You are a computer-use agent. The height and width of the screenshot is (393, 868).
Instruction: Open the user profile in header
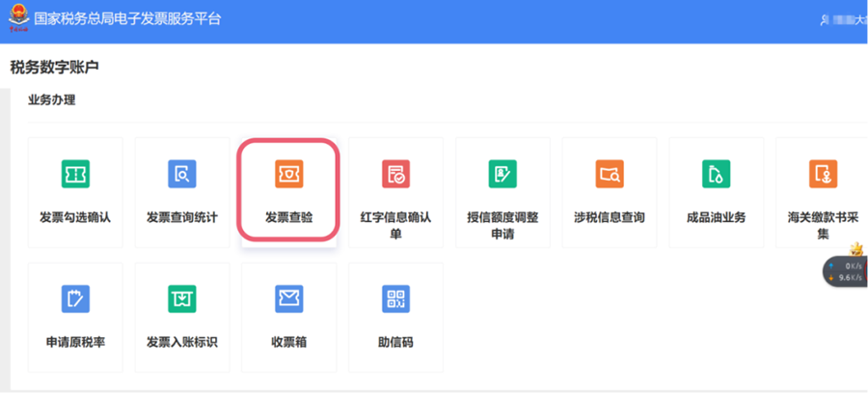point(841,20)
